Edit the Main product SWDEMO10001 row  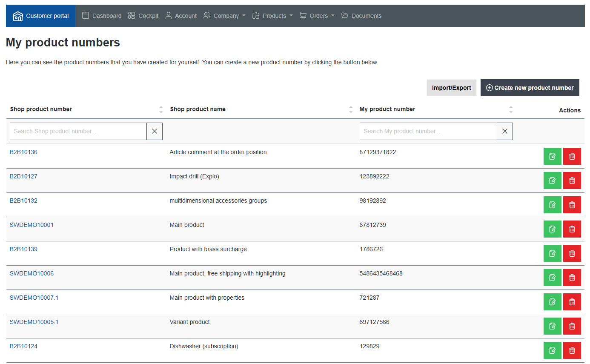(x=552, y=229)
